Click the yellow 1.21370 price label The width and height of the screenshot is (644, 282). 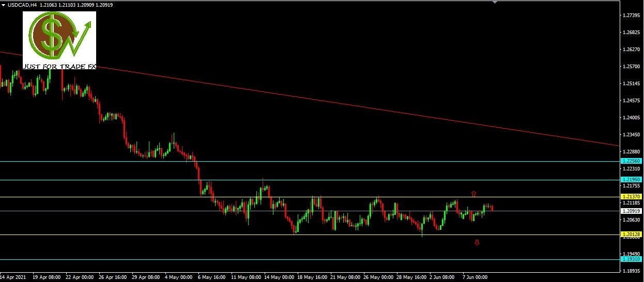pyautogui.click(x=631, y=197)
